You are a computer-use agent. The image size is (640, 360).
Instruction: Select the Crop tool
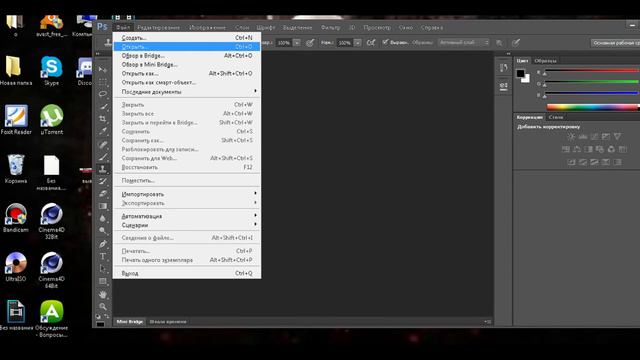[x=102, y=119]
